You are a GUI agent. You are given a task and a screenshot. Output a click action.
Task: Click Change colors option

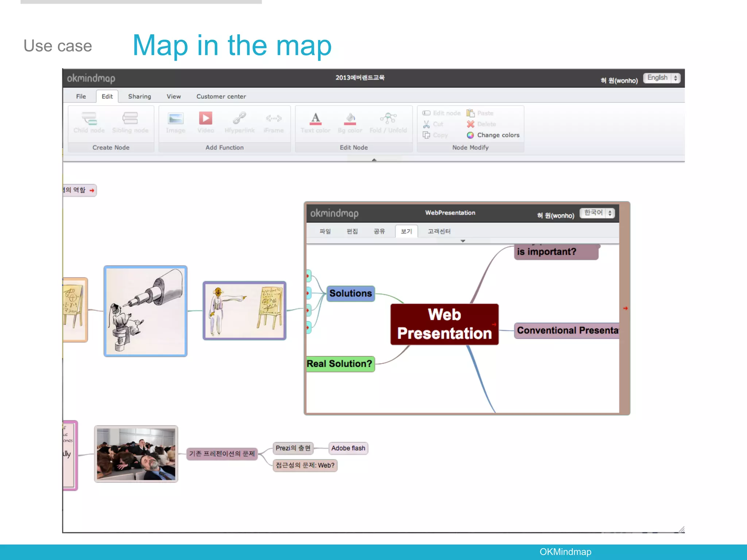[x=493, y=135]
